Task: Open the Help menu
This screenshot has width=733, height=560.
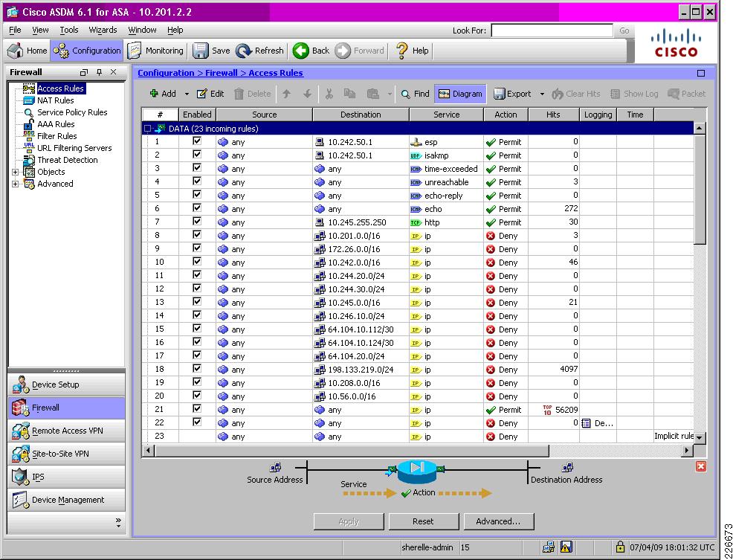Action: [175, 30]
